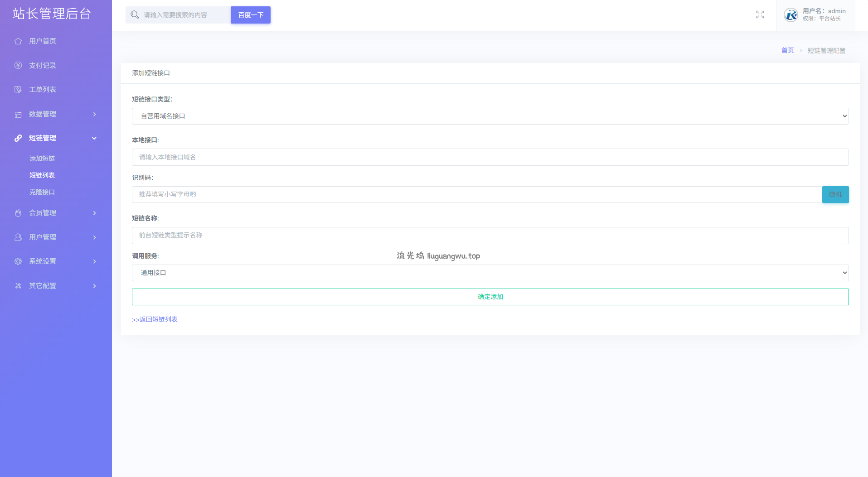
Task: Open the 添加短链 submenu item
Action: (42, 159)
